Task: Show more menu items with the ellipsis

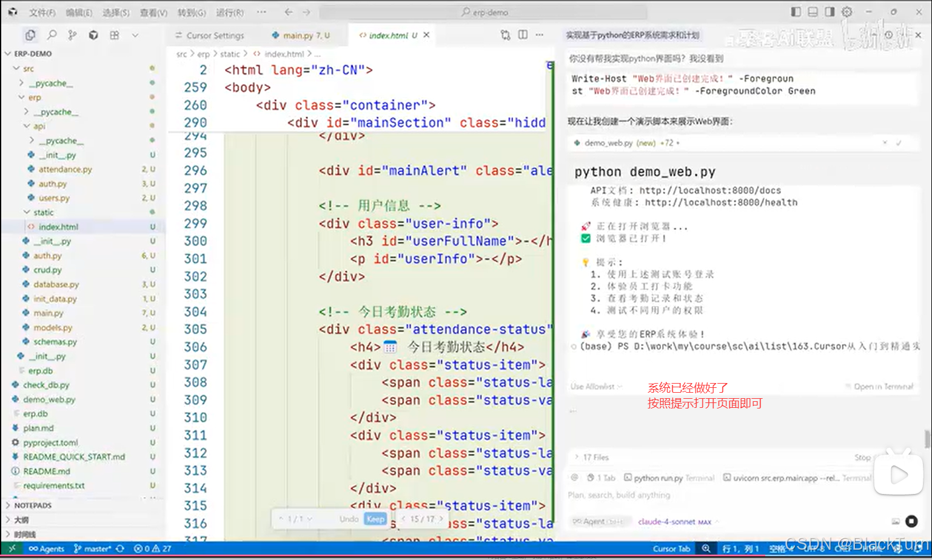Action: (x=261, y=12)
